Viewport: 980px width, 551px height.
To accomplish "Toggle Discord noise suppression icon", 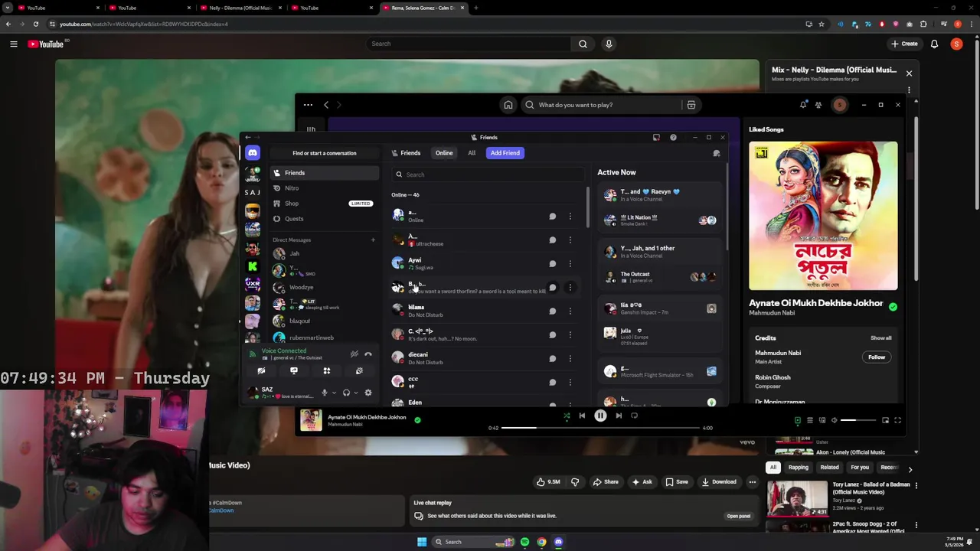I will (354, 354).
